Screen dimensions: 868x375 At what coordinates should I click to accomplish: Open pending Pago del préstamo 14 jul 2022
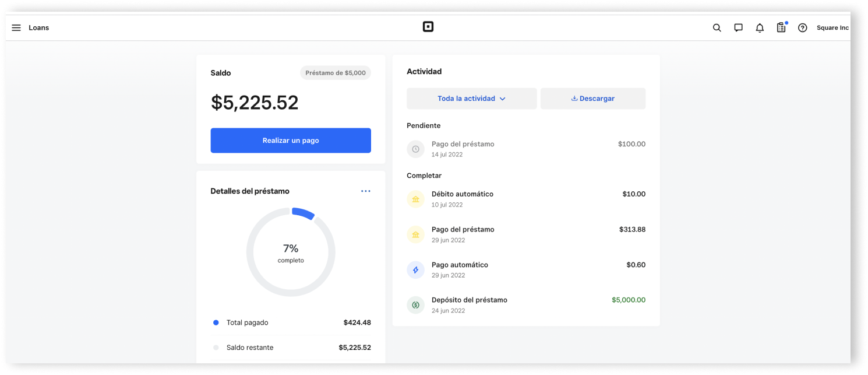[x=526, y=149]
